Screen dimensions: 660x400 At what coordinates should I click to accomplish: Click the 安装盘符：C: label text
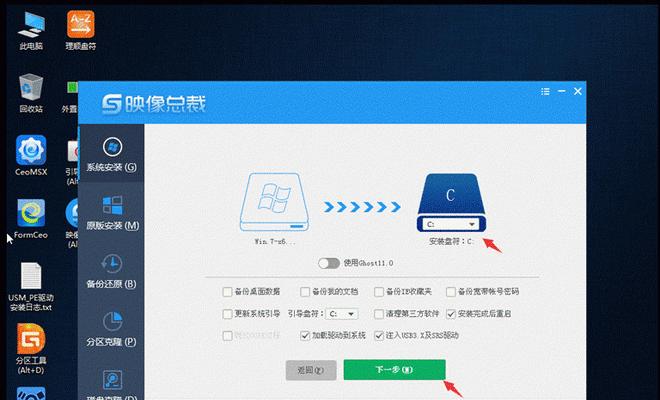451,242
